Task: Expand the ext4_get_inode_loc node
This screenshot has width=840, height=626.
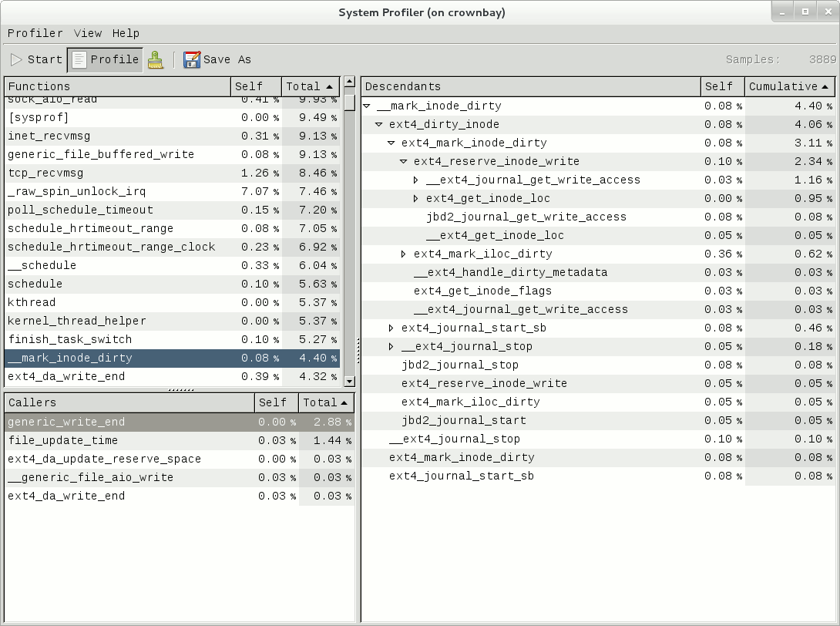Action: (416, 198)
